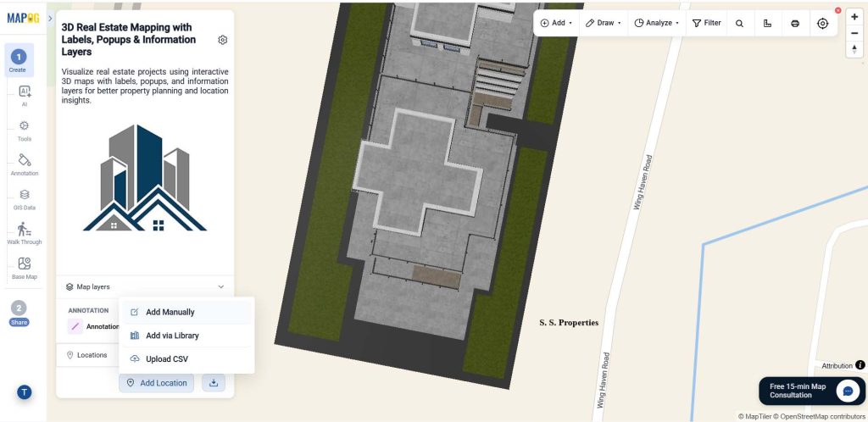This screenshot has height=422, width=868.
Task: Open the Filter button
Action: (706, 23)
